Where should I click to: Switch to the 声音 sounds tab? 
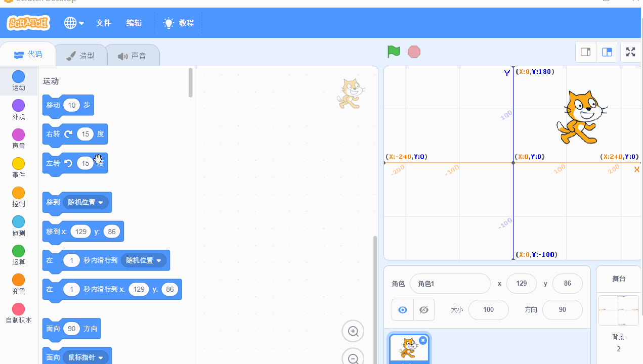pos(133,56)
